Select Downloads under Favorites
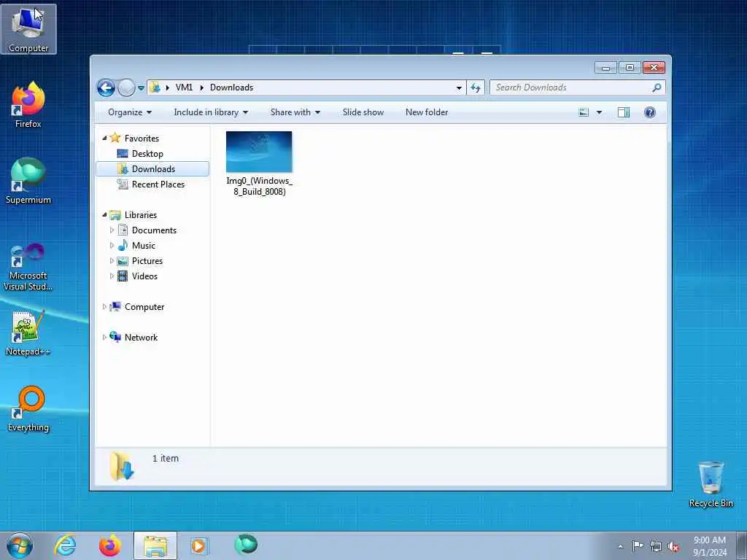The width and height of the screenshot is (747, 560). (152, 169)
